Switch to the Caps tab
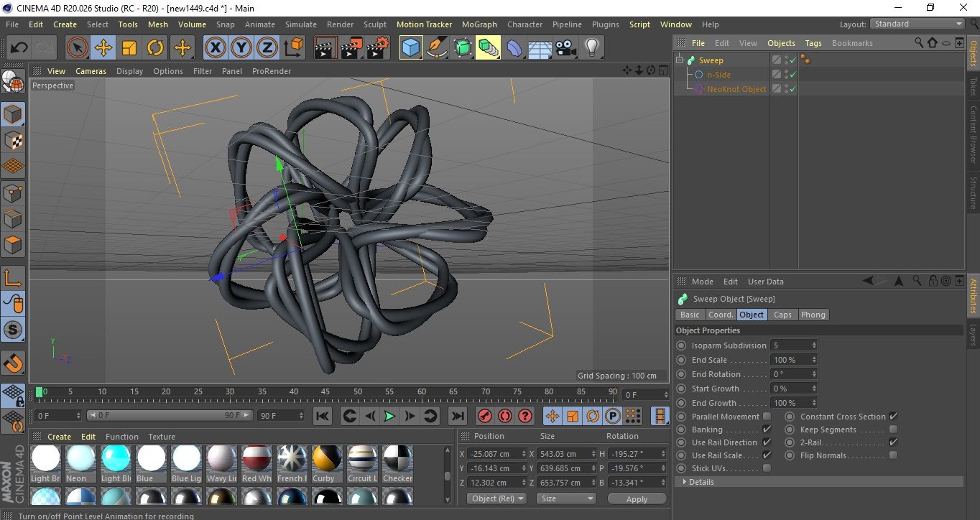This screenshot has width=980, height=520. click(x=782, y=315)
